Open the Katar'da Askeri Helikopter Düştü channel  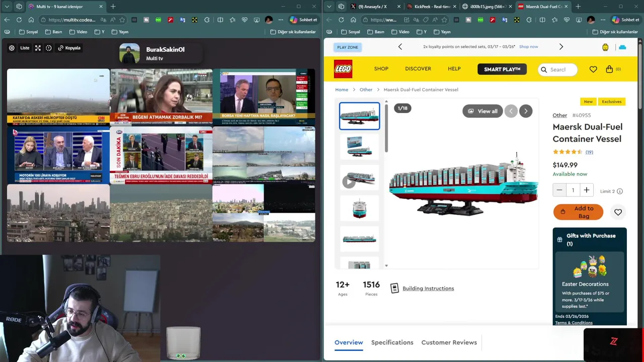point(58,97)
